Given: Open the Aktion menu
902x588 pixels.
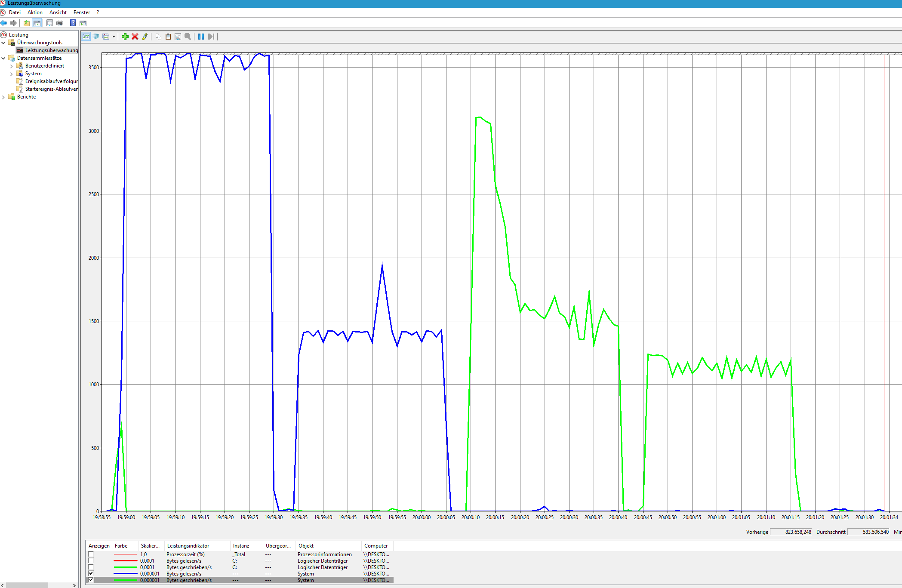Looking at the screenshot, I should point(35,12).
